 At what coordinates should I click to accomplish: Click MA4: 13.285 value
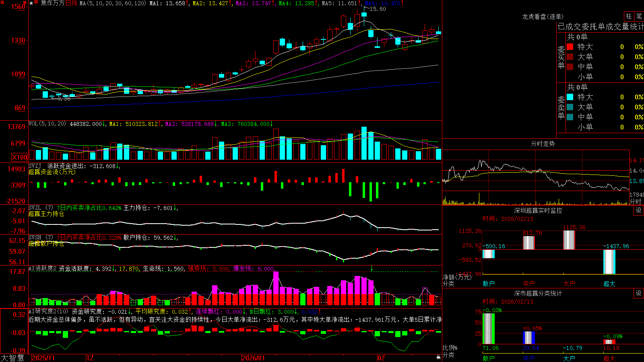point(296,3)
